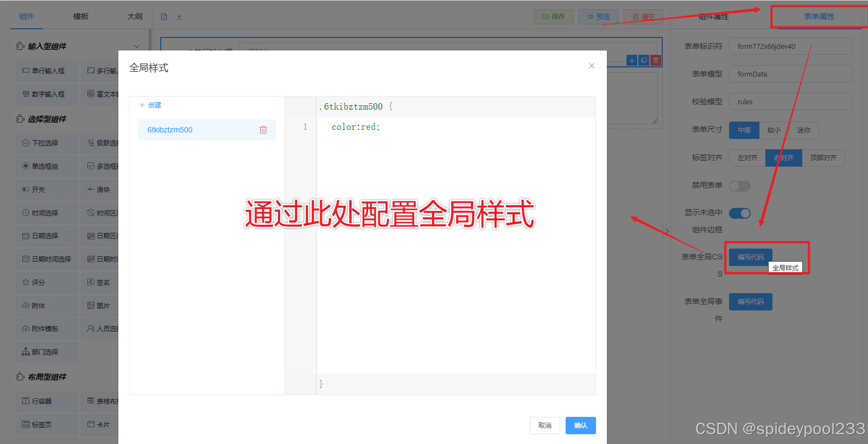Add a 时间选择 component
The height and width of the screenshot is (444, 868).
click(47, 213)
